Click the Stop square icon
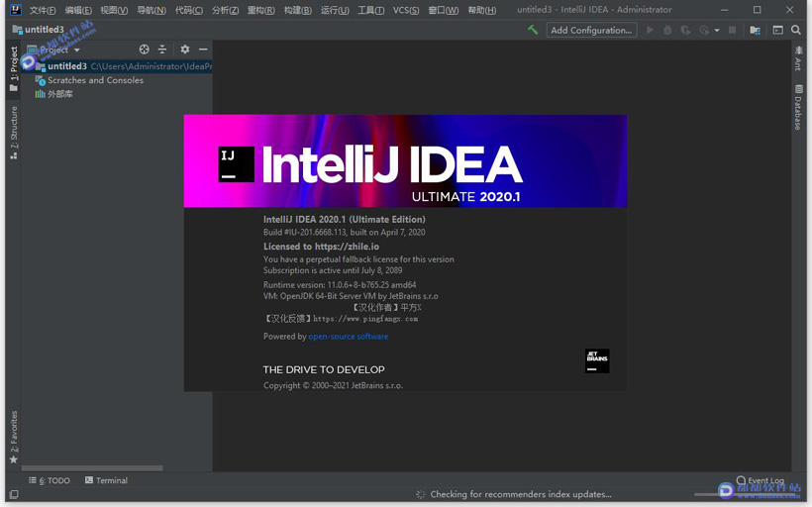The width and height of the screenshot is (812, 507). point(732,30)
